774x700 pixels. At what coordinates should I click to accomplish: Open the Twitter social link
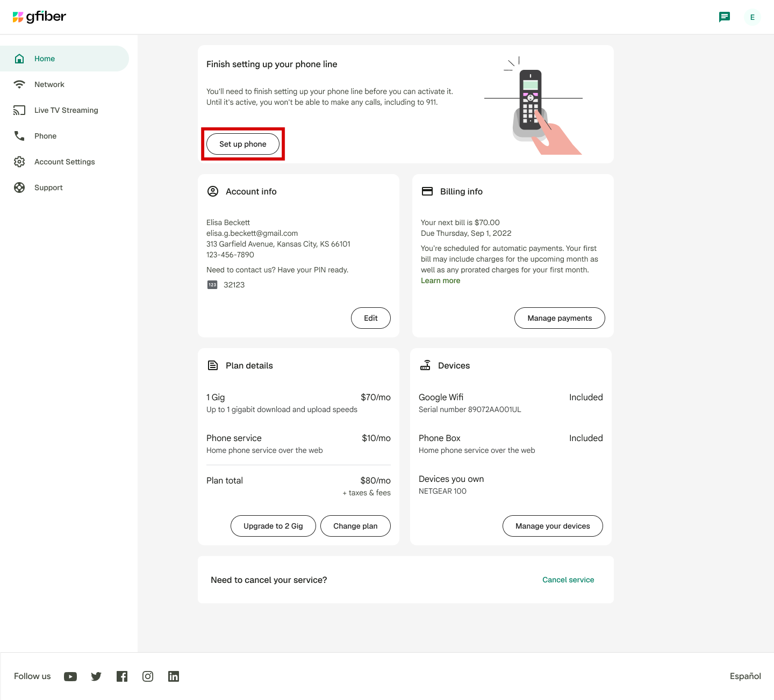(96, 676)
